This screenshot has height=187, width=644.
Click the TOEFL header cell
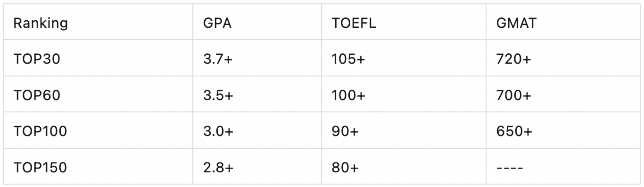[404, 22]
